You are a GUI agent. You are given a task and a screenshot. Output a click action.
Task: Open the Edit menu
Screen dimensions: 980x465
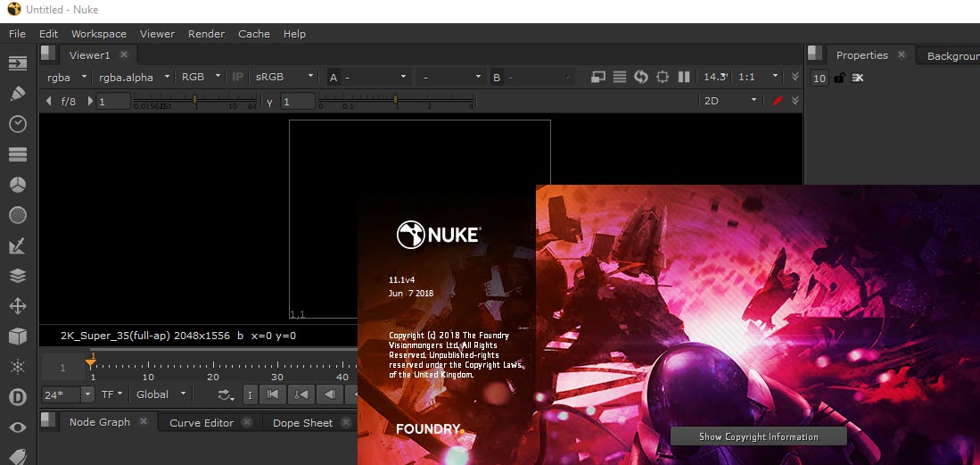coord(48,34)
